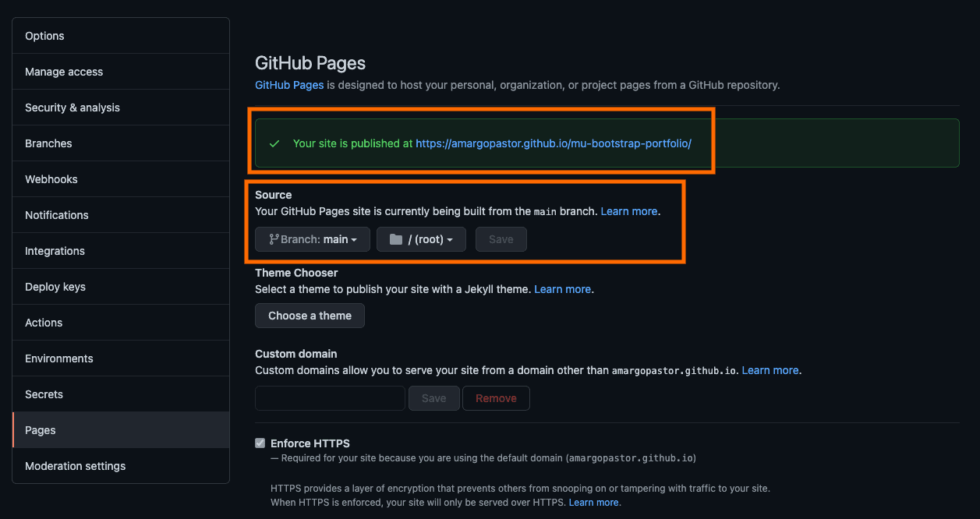The width and height of the screenshot is (980, 519).
Task: Click Learn more link in Source section
Action: [629, 211]
